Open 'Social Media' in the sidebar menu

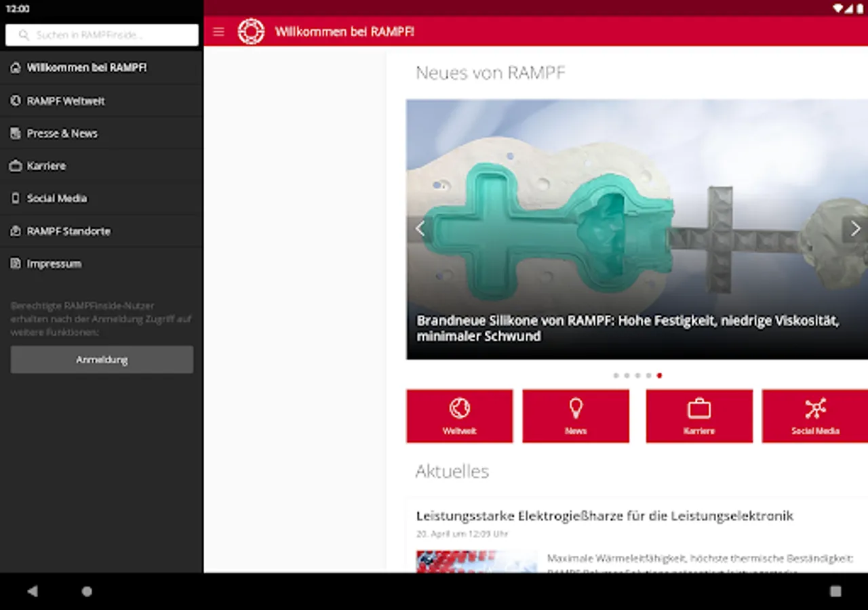(x=102, y=199)
